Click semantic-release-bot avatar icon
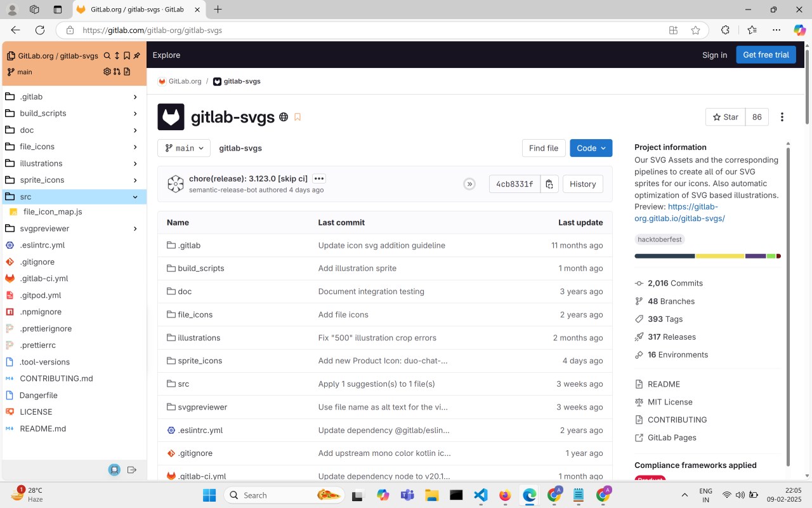Screen dimensions: 812x508 point(176,184)
